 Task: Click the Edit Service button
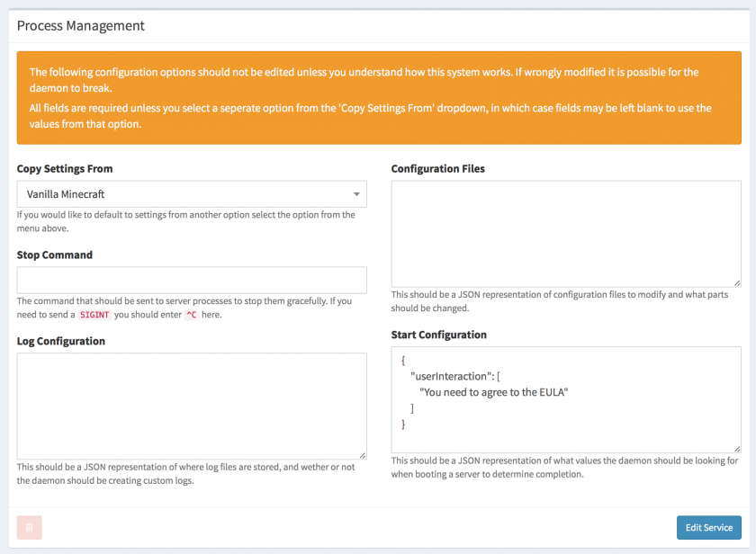[708, 527]
